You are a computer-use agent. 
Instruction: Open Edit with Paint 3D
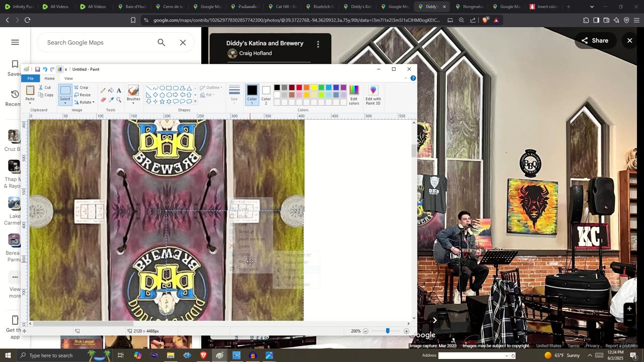point(373,95)
